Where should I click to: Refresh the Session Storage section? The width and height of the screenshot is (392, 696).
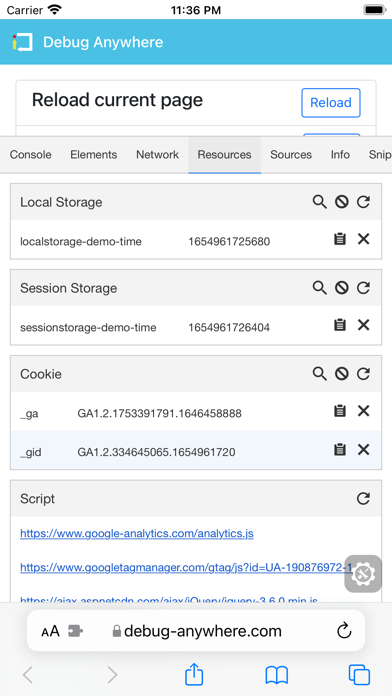(364, 288)
